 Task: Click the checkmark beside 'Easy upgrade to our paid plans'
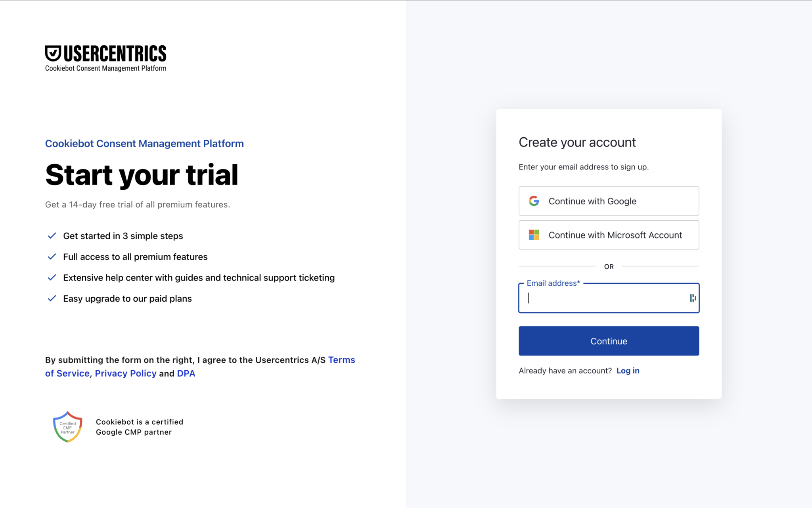pos(52,298)
